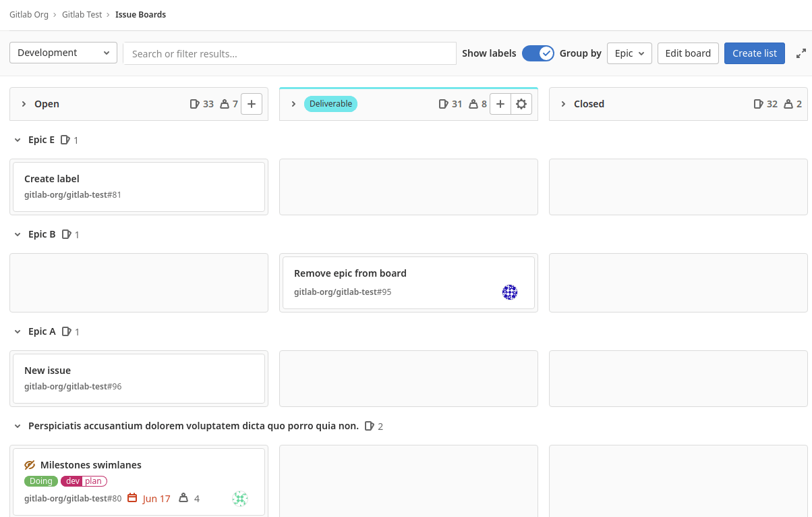Turn off the Show labels toggle
The height and width of the screenshot is (517, 812).
538,53
